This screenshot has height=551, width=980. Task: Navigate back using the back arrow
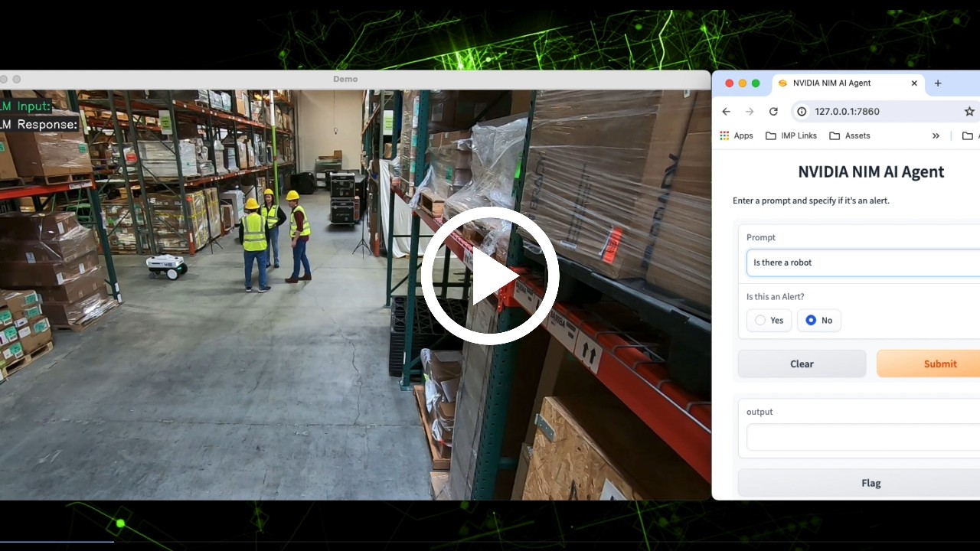coord(726,111)
